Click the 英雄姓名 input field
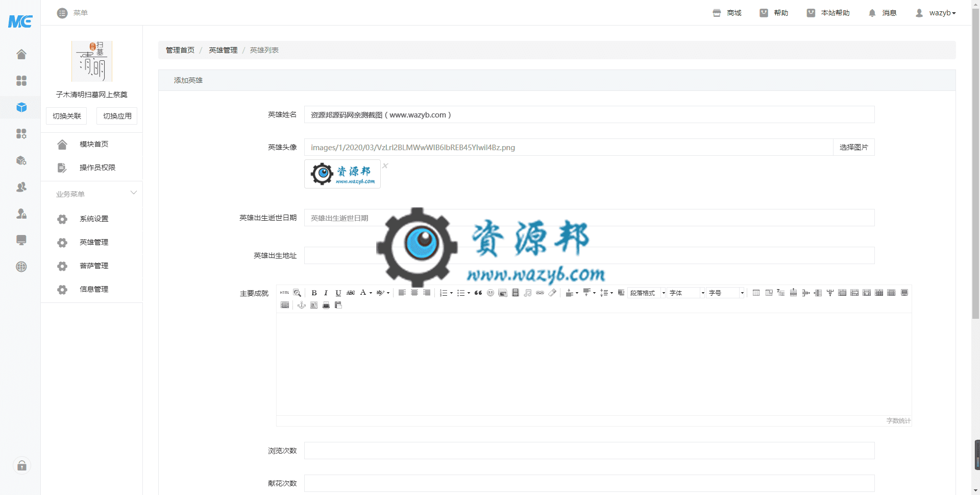 (590, 114)
